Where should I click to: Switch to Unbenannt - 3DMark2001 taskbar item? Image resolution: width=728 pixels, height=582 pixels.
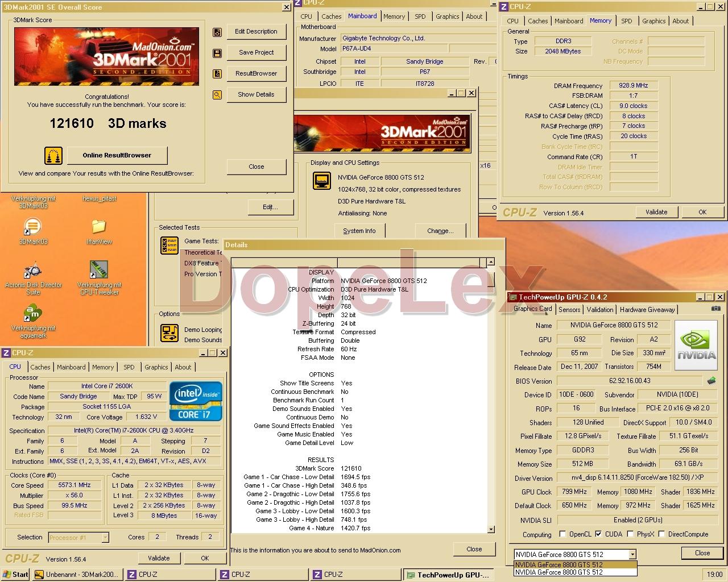point(77,575)
